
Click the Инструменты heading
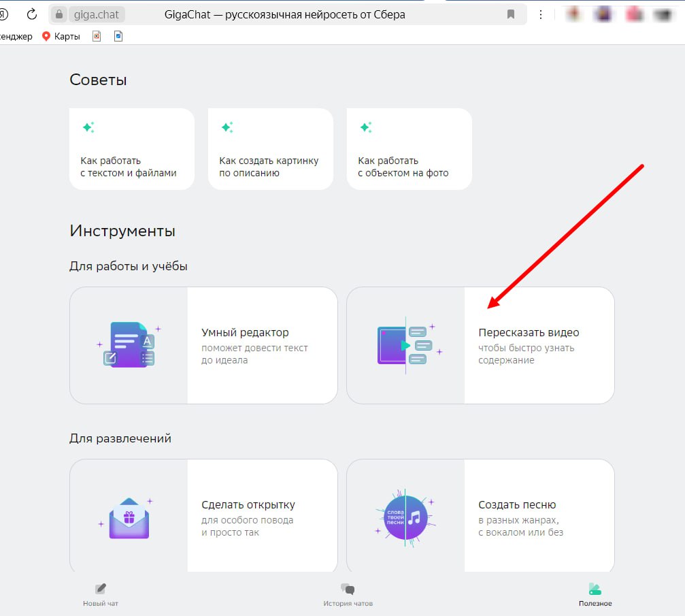[122, 231]
